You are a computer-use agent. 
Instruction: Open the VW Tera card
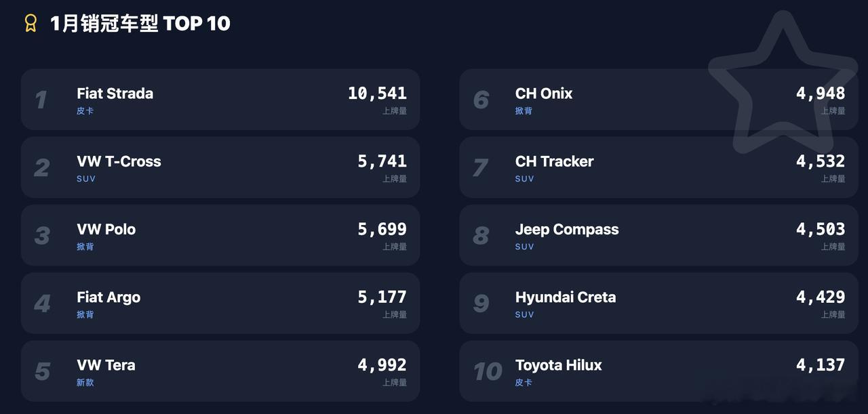[x=220, y=371]
